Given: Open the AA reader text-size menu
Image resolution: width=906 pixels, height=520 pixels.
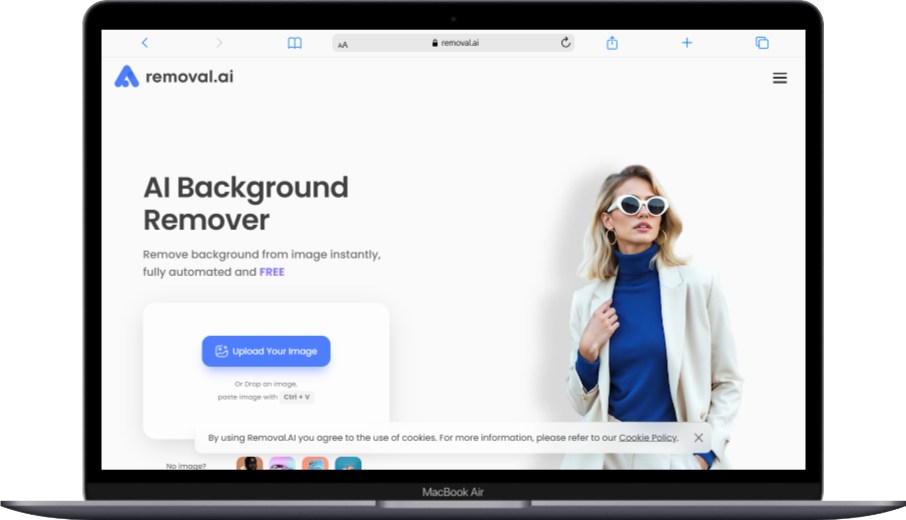Looking at the screenshot, I should pyautogui.click(x=343, y=44).
